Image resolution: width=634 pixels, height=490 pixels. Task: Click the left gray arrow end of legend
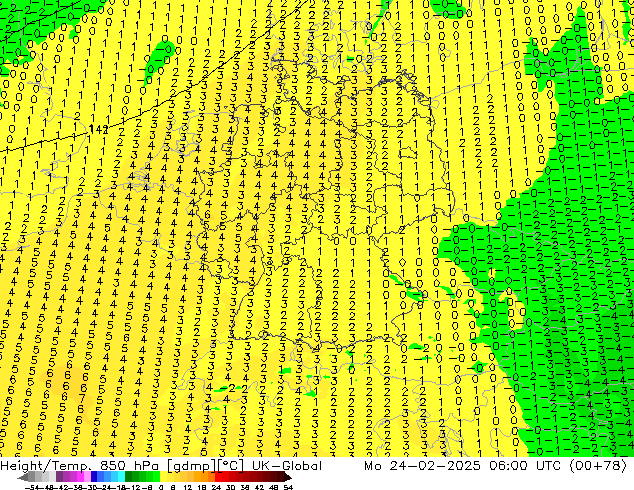[23, 477]
